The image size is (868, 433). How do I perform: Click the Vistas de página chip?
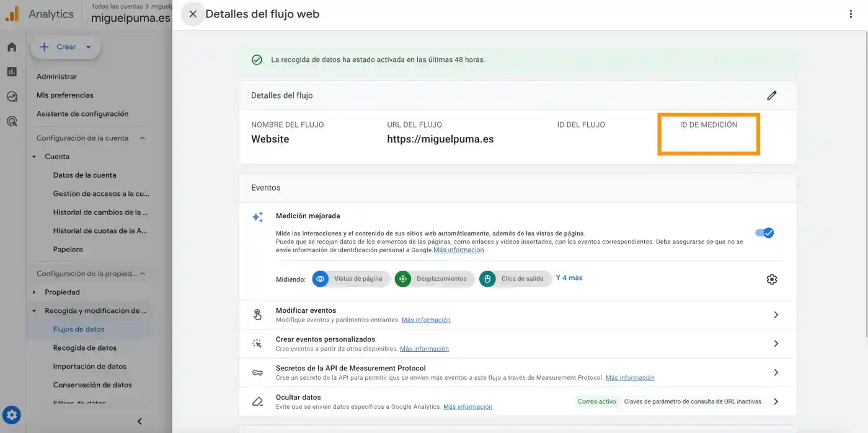(x=351, y=279)
